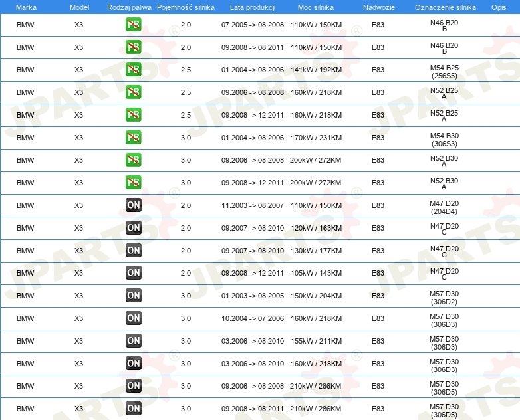This screenshot has height=420, width=520.
Task: Click petrol icon in 09.2006 160kW/218KM N52 B25 row
Action: click(x=133, y=92)
